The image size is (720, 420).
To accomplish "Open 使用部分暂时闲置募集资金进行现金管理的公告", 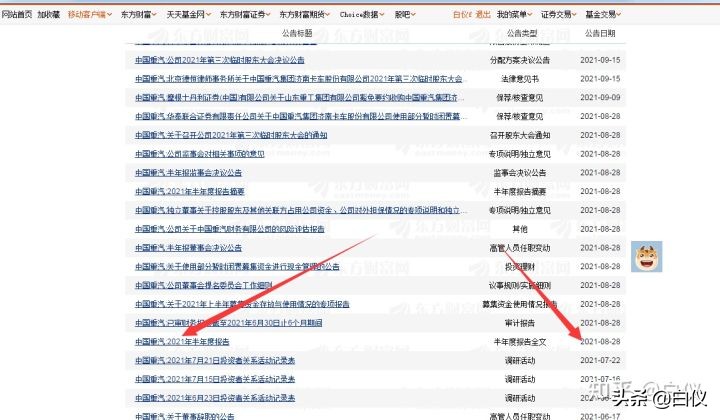I will tap(237, 267).
